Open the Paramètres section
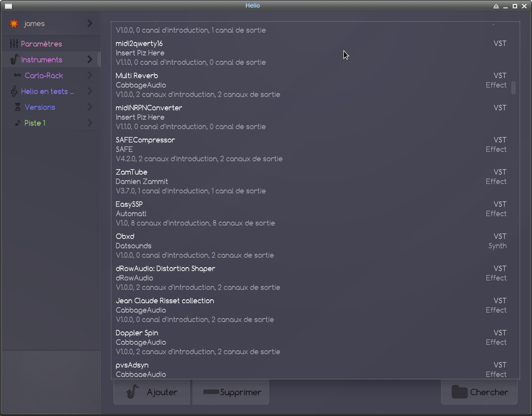The width and height of the screenshot is (532, 416). (x=51, y=44)
